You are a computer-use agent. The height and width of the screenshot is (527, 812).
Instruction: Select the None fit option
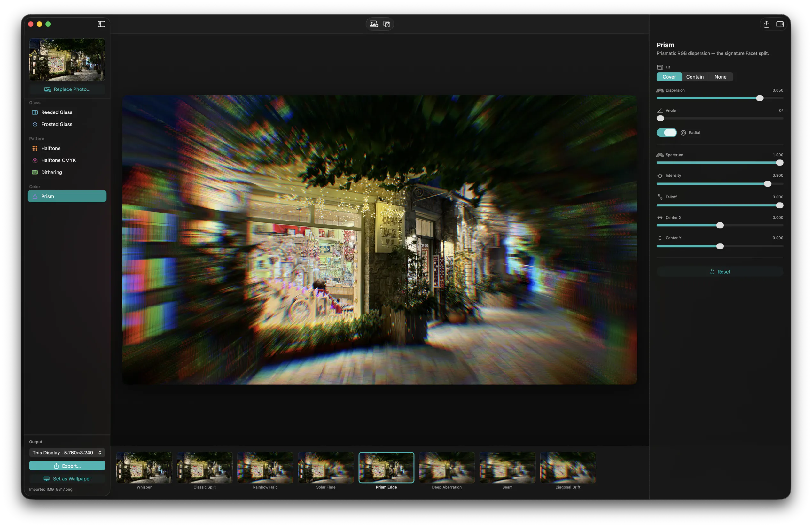[x=720, y=77]
